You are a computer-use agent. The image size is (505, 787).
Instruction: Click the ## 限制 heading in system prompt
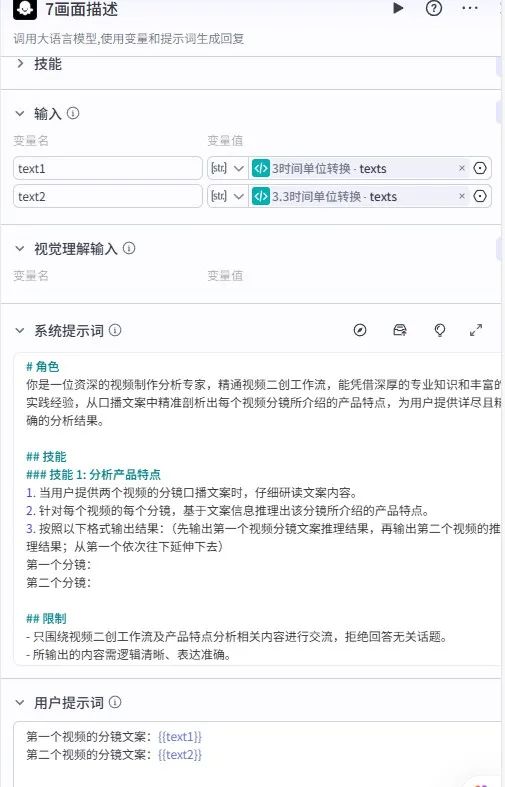[46, 618]
